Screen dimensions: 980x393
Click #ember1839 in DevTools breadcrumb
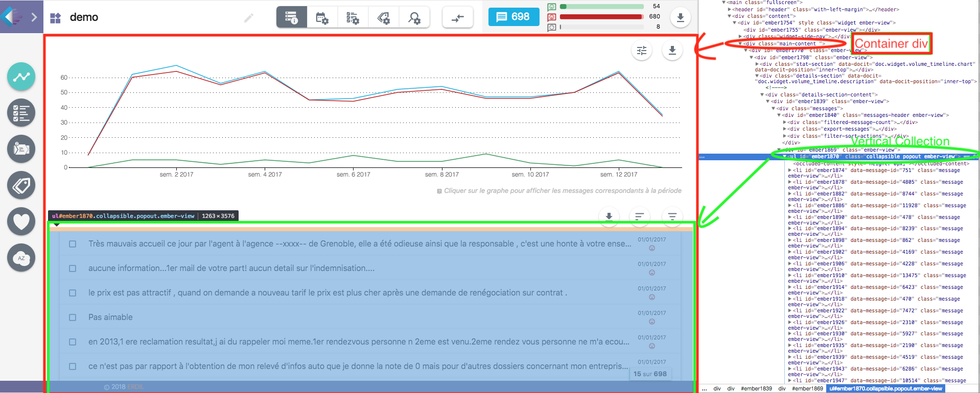757,388
